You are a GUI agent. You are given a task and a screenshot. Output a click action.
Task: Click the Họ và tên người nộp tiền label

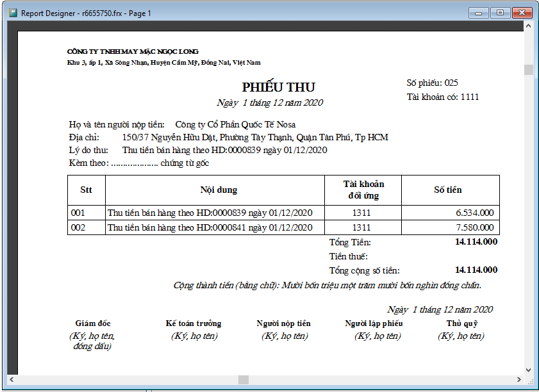[x=117, y=124]
